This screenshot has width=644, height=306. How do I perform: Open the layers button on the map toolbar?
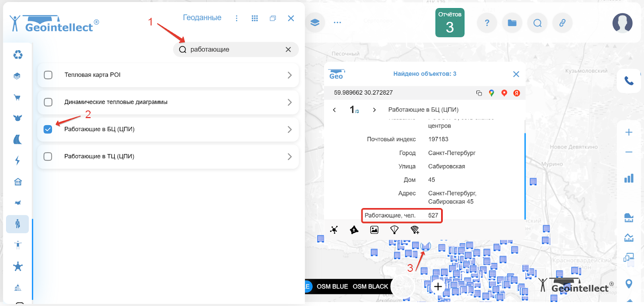[x=315, y=23]
